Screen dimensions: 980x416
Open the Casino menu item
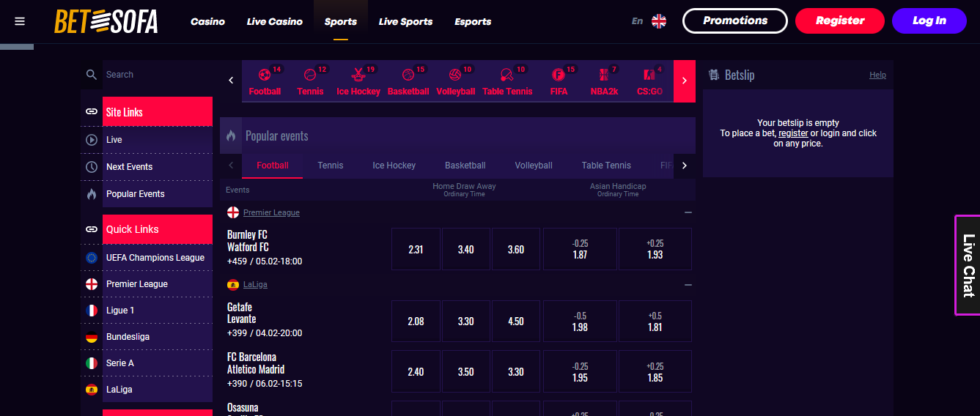coord(207,21)
